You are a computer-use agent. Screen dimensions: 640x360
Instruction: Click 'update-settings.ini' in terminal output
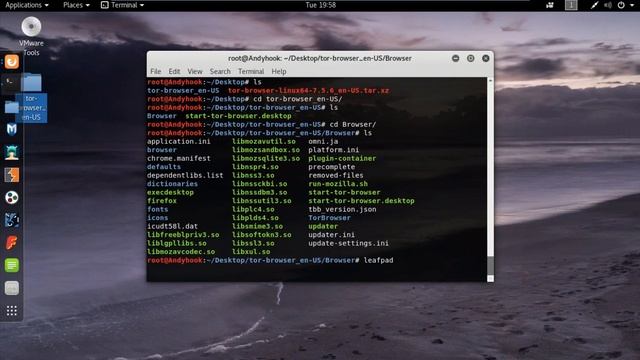point(349,243)
